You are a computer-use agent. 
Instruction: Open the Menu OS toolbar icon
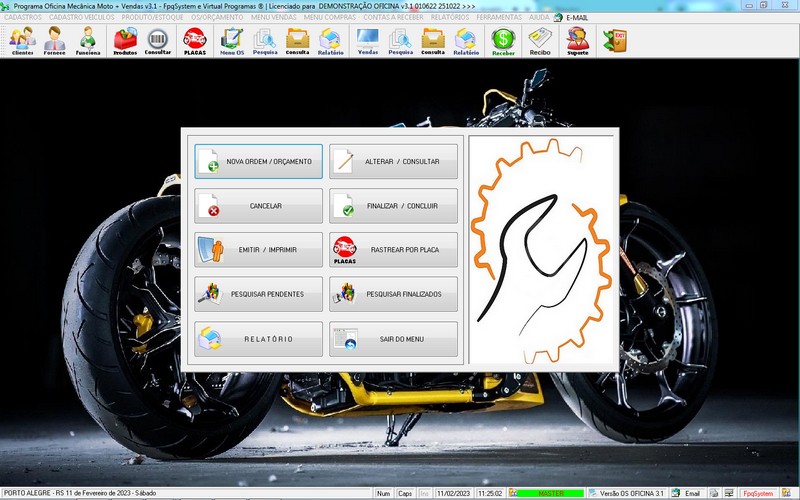[232, 41]
